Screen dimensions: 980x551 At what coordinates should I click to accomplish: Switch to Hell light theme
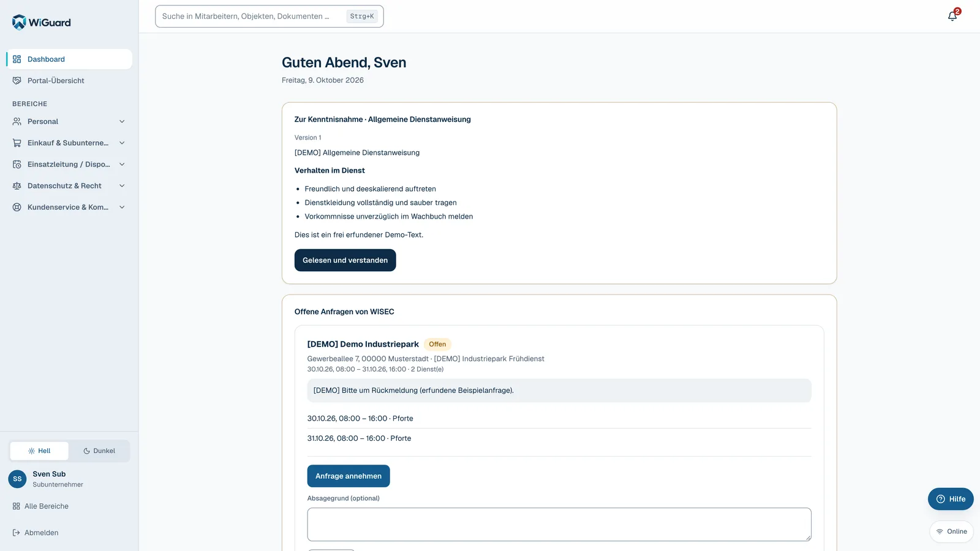click(39, 451)
